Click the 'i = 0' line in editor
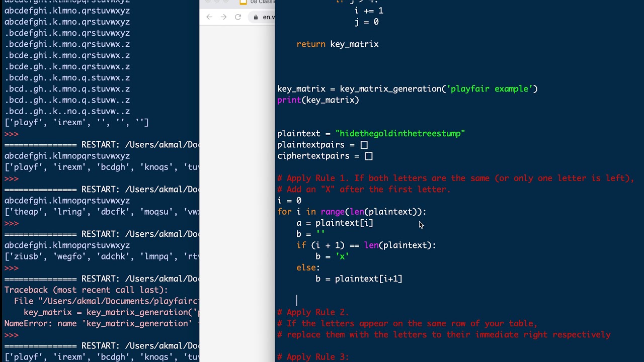The width and height of the screenshot is (644, 362). click(289, 201)
